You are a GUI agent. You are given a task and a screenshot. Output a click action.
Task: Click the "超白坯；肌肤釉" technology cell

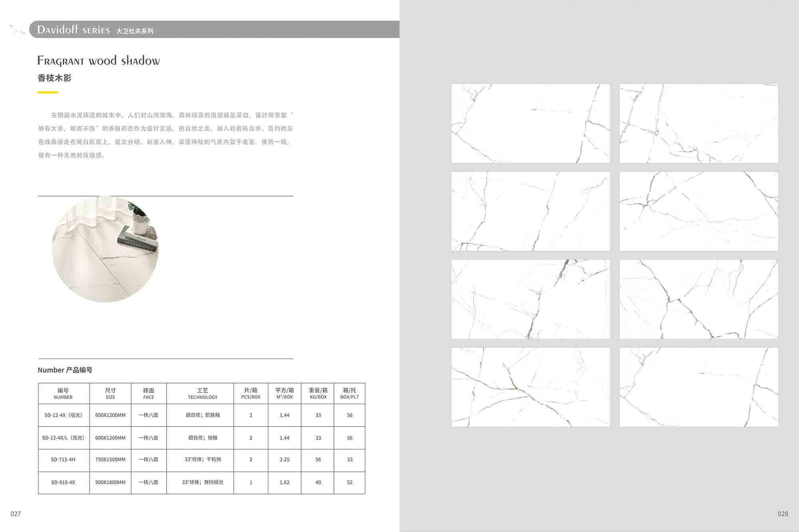pos(203,415)
